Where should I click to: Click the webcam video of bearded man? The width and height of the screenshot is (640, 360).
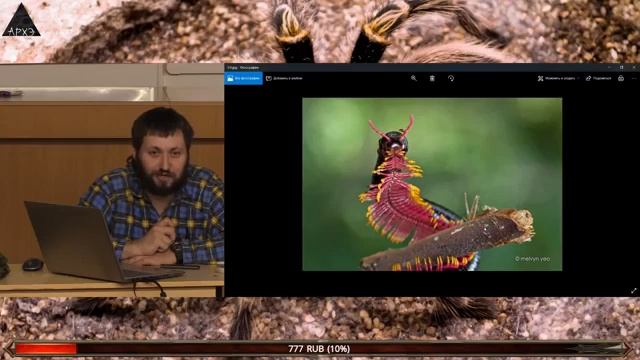(x=112, y=180)
